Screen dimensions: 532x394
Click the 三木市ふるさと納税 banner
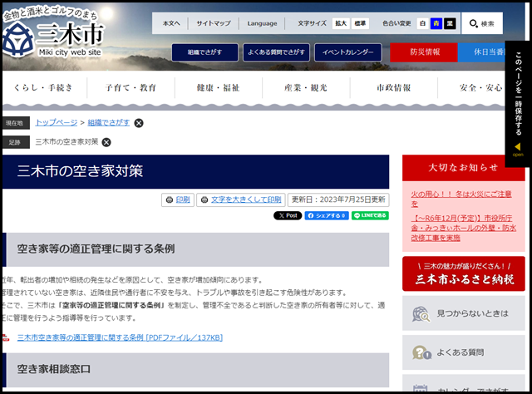coord(464,273)
